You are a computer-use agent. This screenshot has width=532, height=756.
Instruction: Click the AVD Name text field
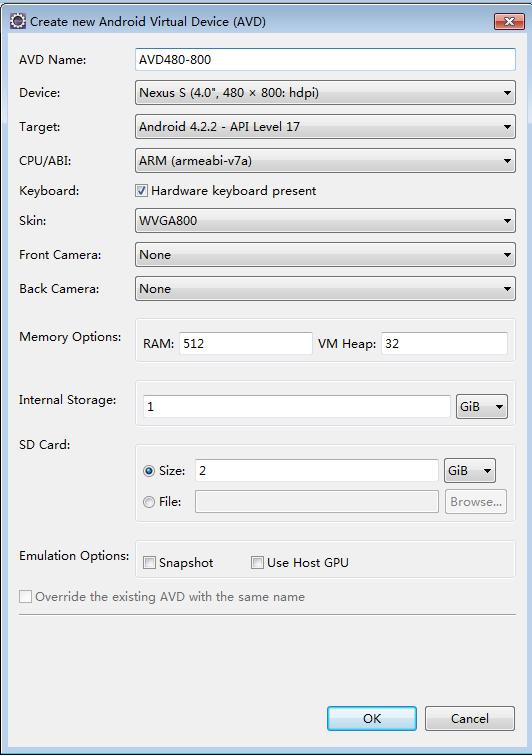pyautogui.click(x=325, y=59)
